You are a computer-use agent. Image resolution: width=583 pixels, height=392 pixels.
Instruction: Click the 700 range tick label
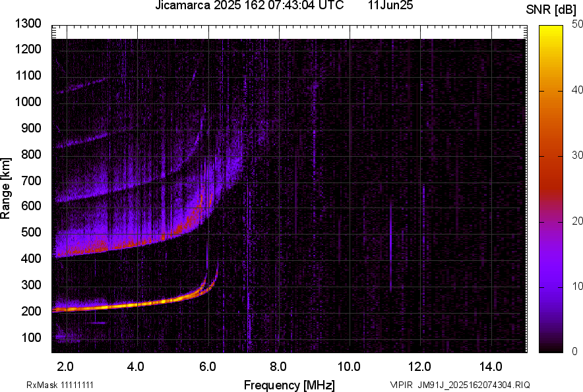click(x=31, y=181)
